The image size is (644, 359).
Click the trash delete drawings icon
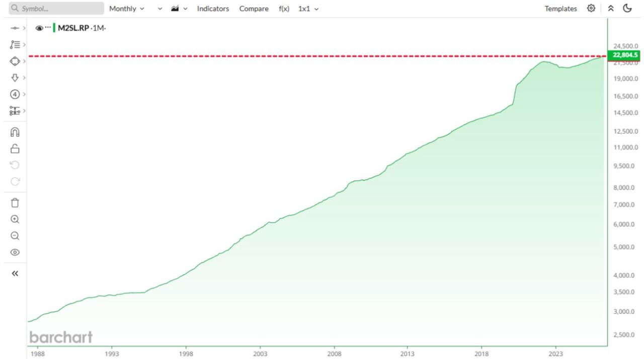click(x=15, y=203)
